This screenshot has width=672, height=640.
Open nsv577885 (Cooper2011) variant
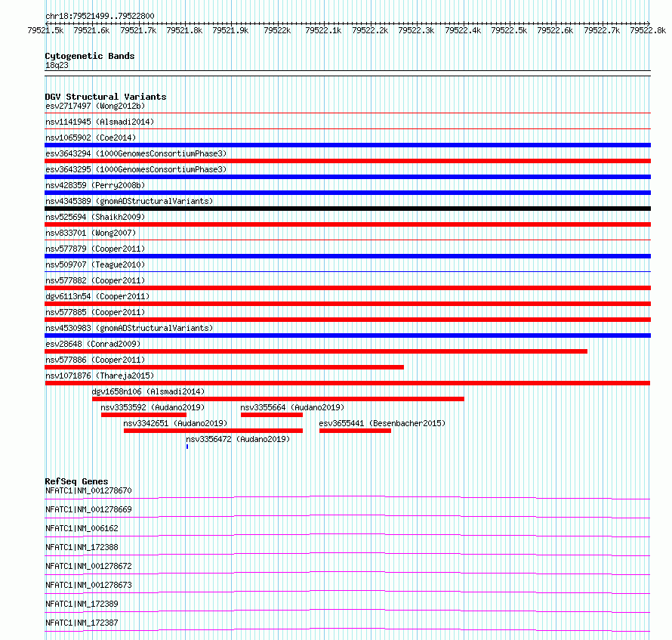[95, 312]
